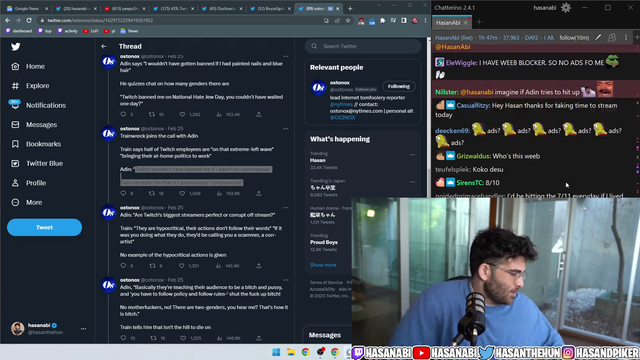Open Twitter Blue in sidebar
This screenshot has height=360, width=640.
click(37, 163)
